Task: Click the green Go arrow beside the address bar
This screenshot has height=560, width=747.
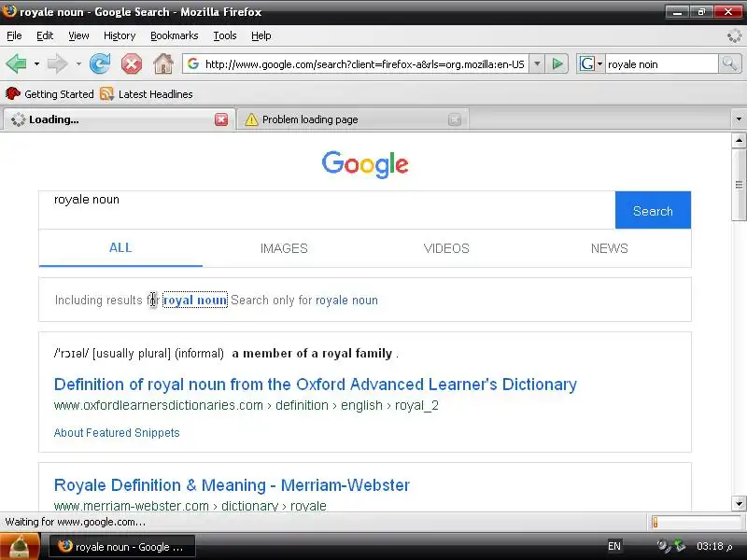Action: click(x=557, y=63)
